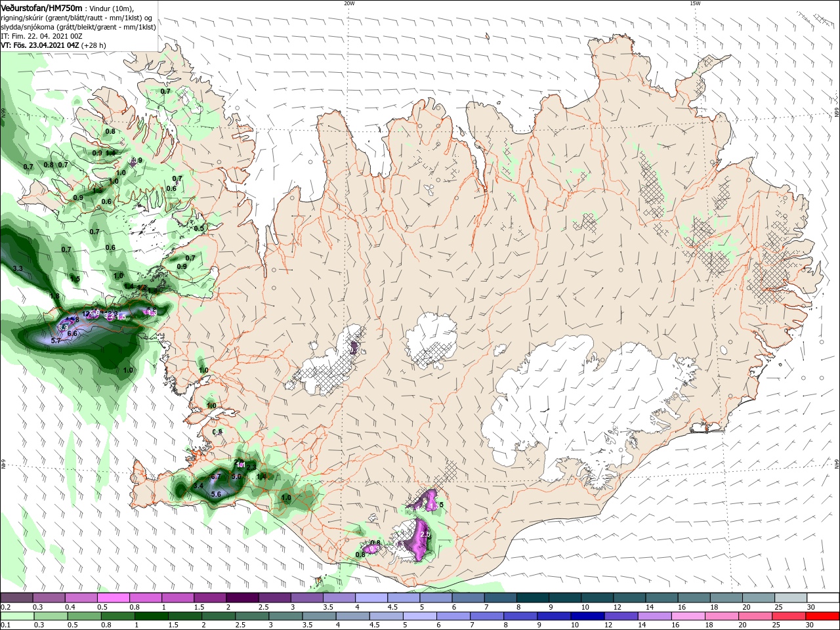Click the valid time line 'VT: Fös. 23.04.2021 04Z'
This screenshot has height=630, width=840.
coord(40,45)
